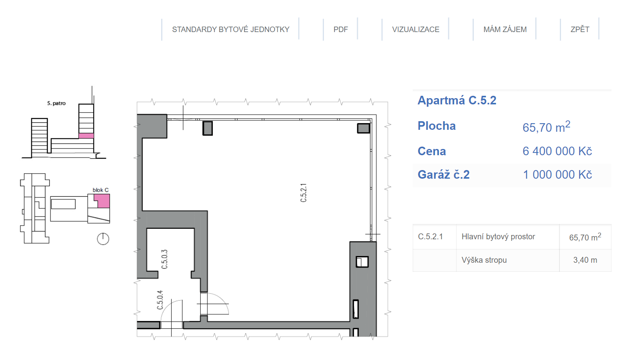Go back using the Zpět link
Screen dimensions: 633x364
click(x=579, y=29)
